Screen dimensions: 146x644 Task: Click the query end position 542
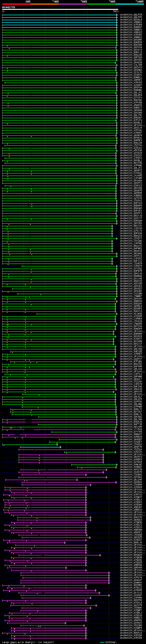coord(115,11)
